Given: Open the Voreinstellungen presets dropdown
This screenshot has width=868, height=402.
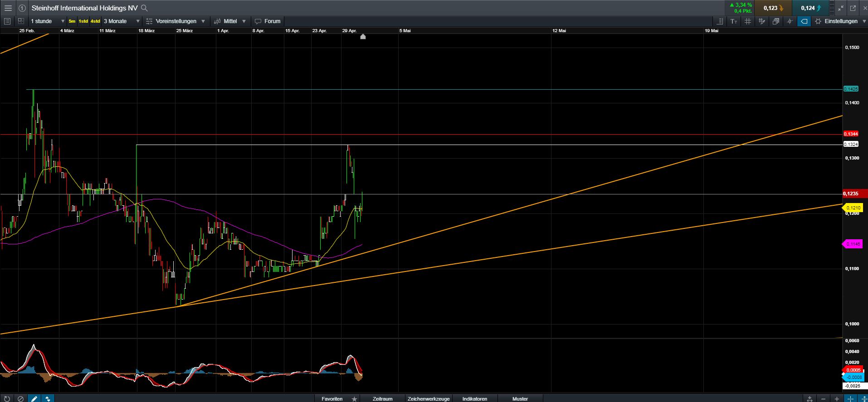Looking at the screenshot, I should (176, 21).
